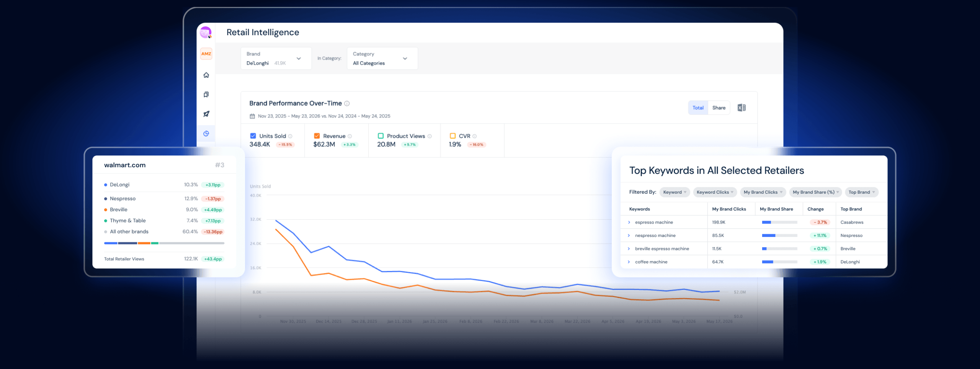Open the Keyword Clicks filter dropdown
This screenshot has width=980, height=369.
click(715, 192)
